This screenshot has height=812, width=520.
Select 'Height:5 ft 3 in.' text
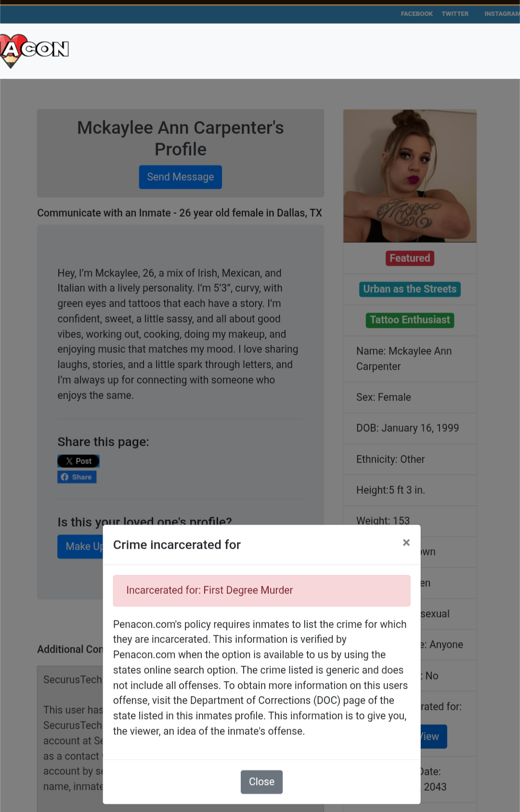(x=390, y=490)
